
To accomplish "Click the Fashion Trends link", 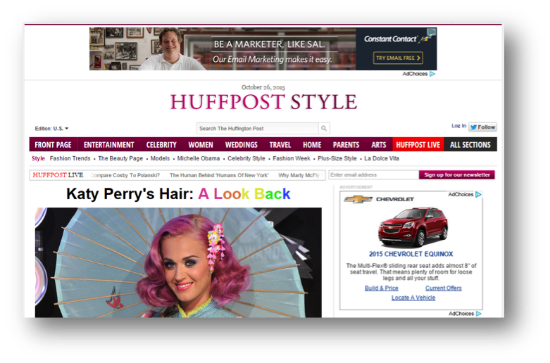I will (x=70, y=159).
